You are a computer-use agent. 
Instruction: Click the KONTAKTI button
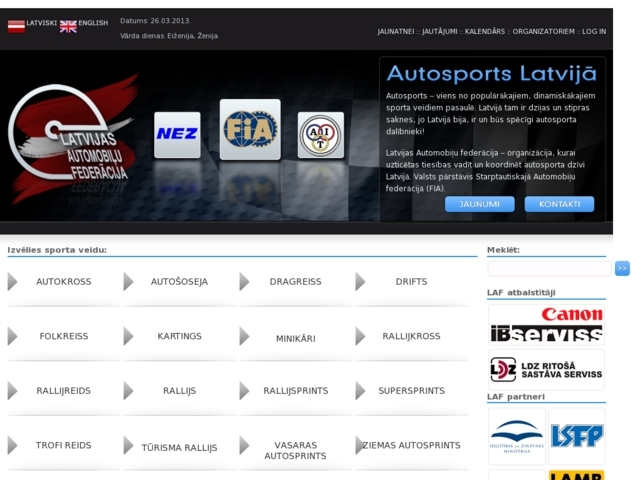[559, 204]
